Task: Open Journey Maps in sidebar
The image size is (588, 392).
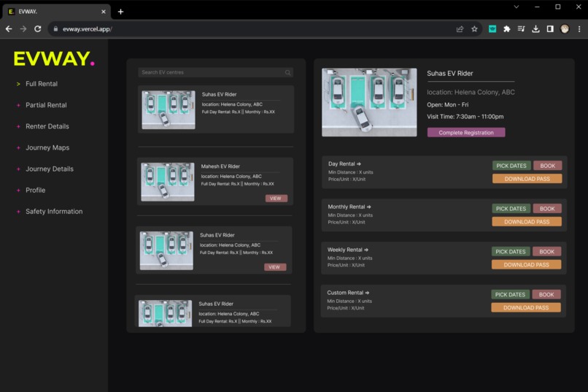Action: (47, 147)
